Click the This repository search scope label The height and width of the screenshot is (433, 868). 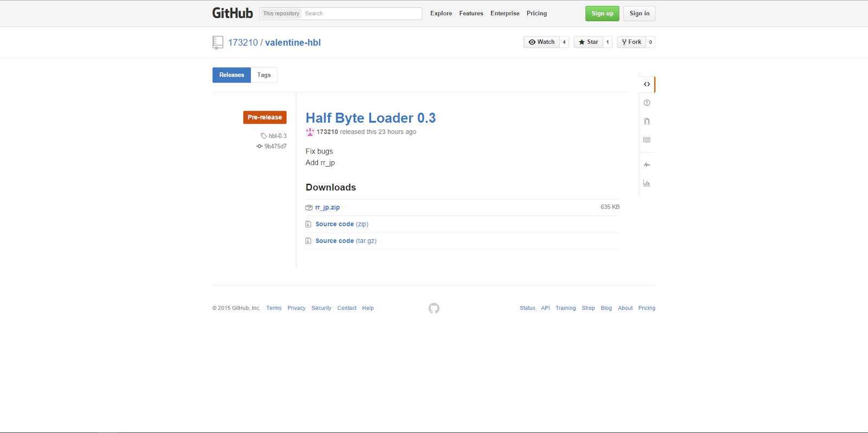[x=281, y=14]
